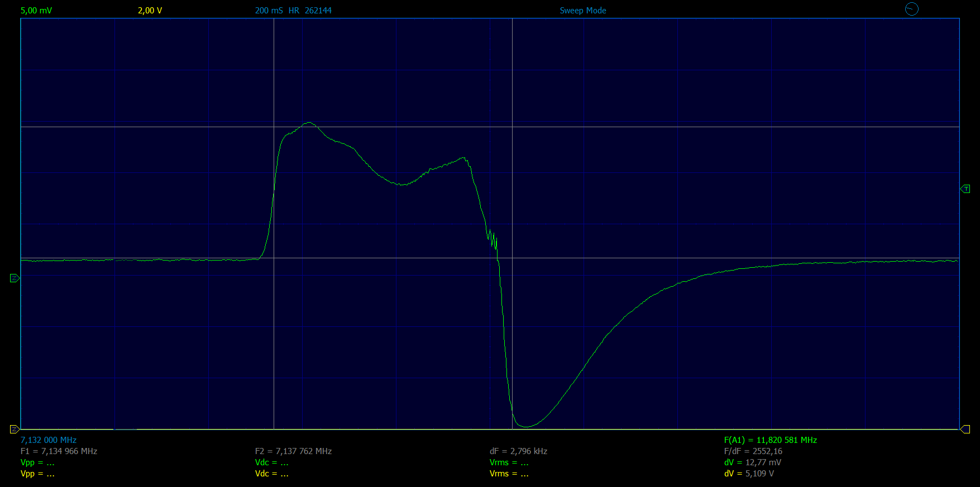980x487 pixels.
Task: Click the green dV = 12,77 mV readout
Action: coord(753,462)
